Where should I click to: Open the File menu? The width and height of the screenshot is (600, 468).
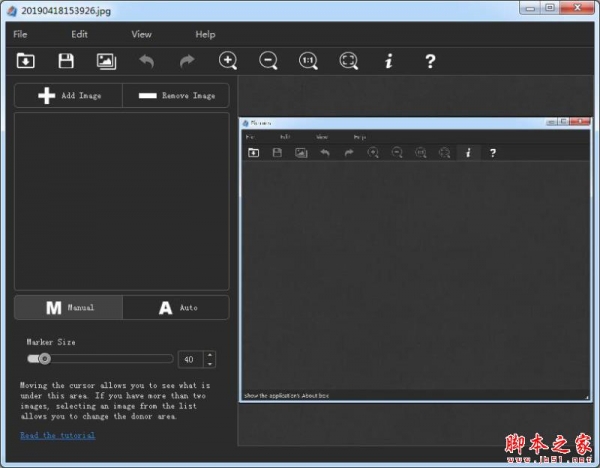20,34
